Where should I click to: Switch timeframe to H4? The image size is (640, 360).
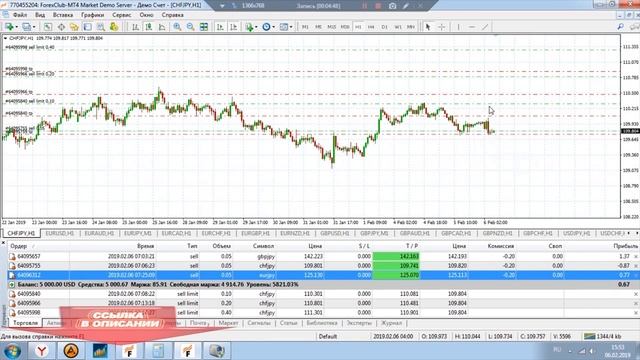[x=371, y=27]
